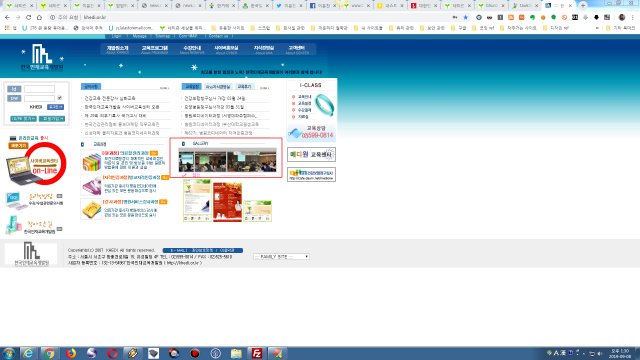640x360 pixels.
Task: Click the blue login button beside KHEDI
Action: click(x=55, y=107)
